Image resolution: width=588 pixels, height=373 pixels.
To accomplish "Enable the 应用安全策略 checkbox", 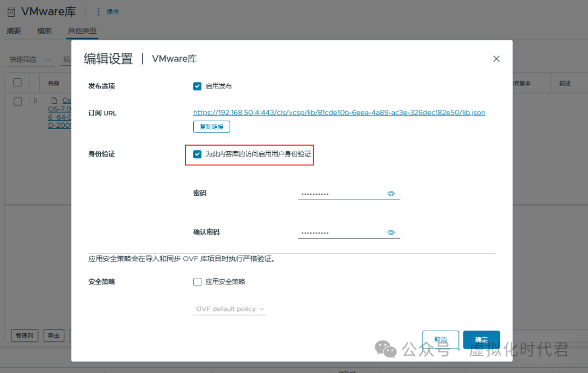I will click(x=197, y=282).
